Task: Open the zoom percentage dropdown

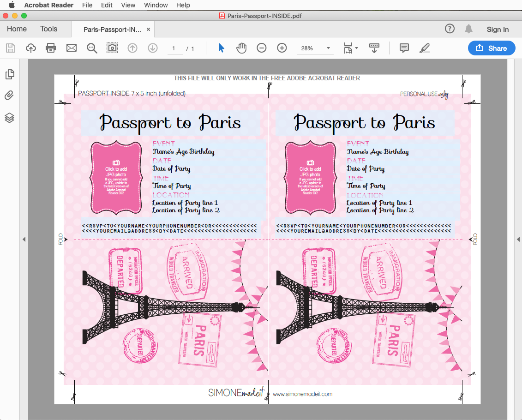Action: 328,48
